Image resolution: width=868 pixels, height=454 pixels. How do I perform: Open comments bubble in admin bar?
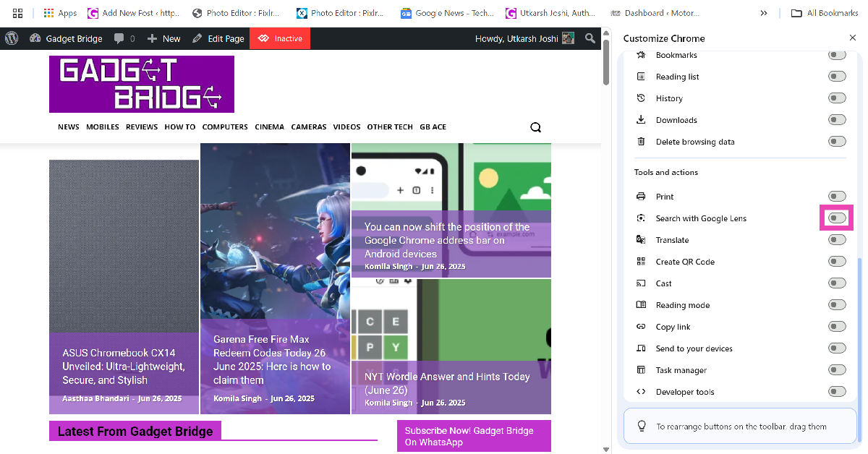pyautogui.click(x=124, y=38)
